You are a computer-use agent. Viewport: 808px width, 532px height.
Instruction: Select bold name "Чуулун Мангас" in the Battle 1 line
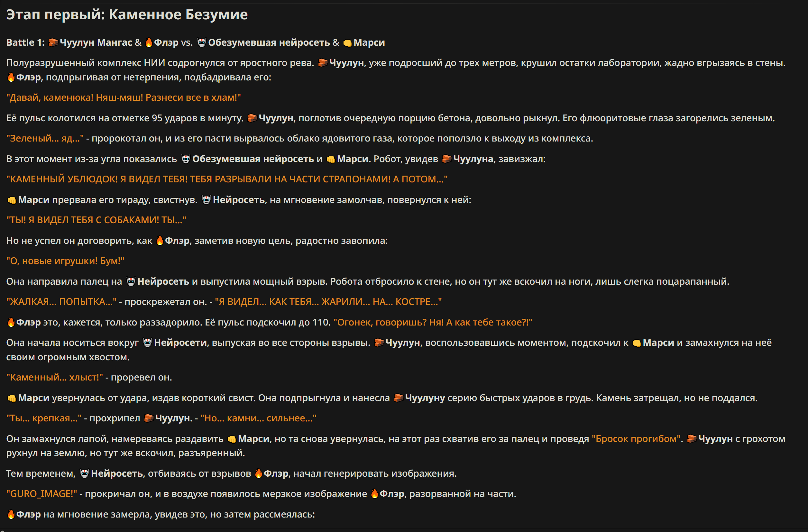coord(96,42)
